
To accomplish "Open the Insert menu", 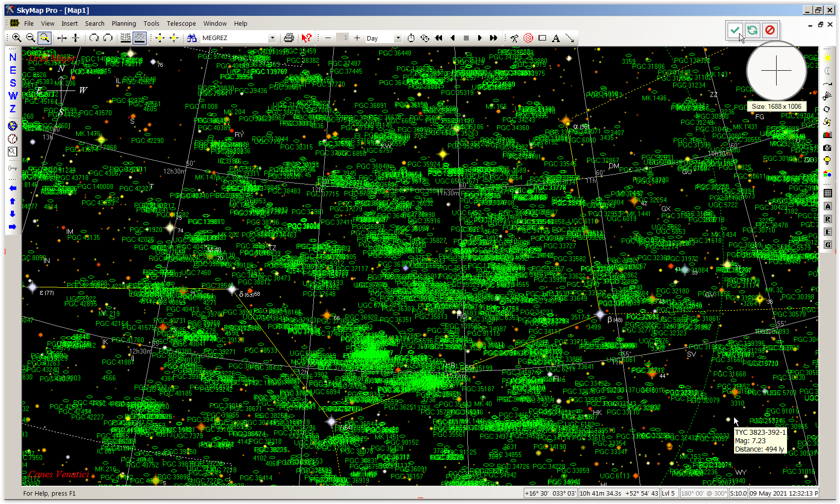I will pyautogui.click(x=69, y=23).
